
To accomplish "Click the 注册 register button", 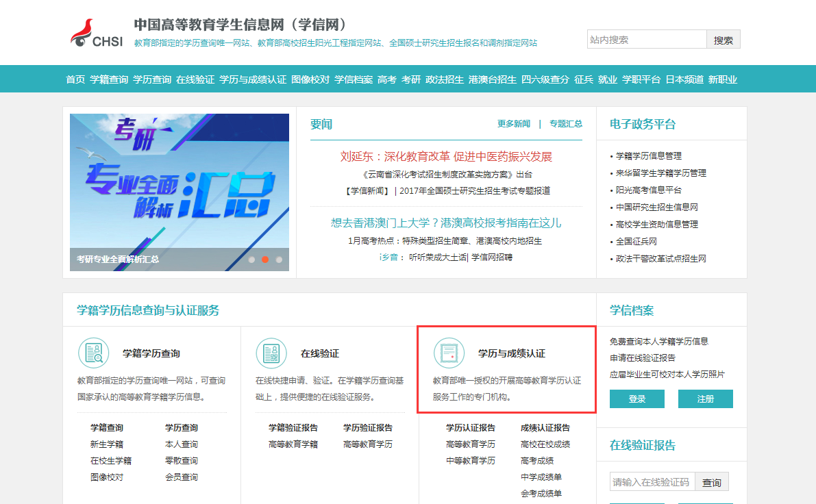I will click(705, 399).
